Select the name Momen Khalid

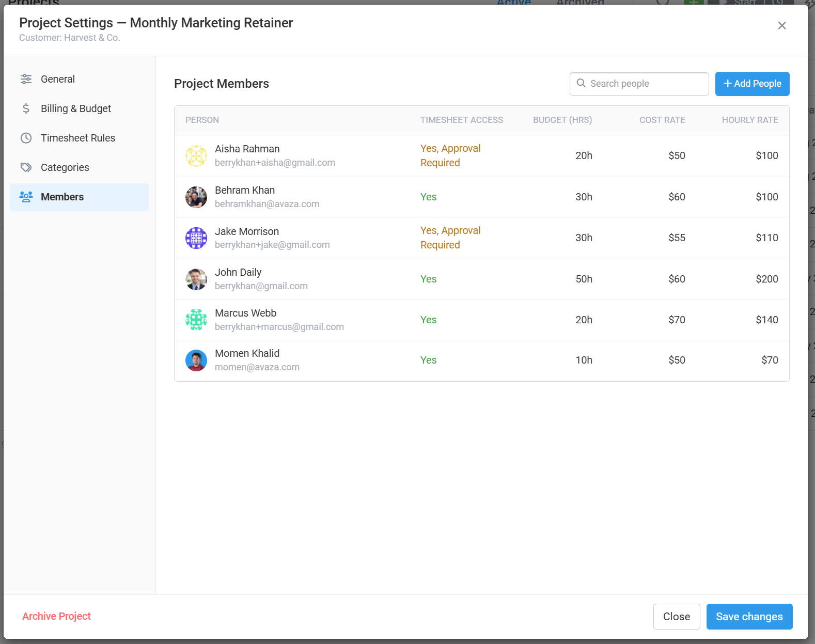[247, 353]
